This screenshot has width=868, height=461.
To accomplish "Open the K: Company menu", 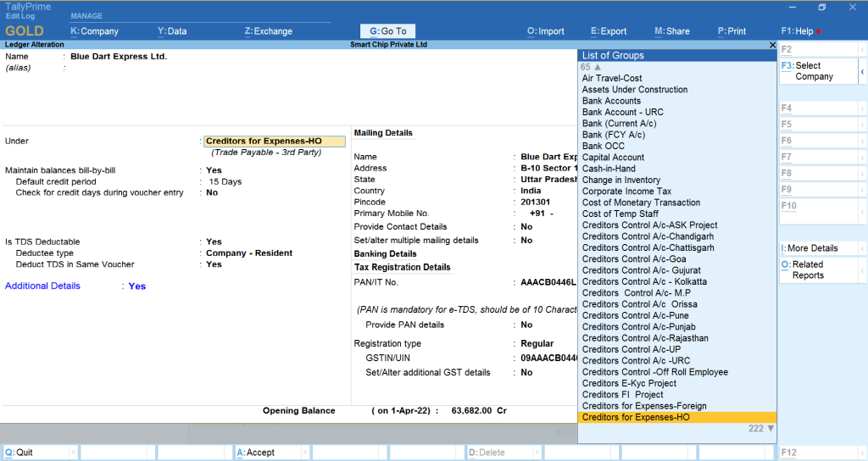I will point(94,31).
